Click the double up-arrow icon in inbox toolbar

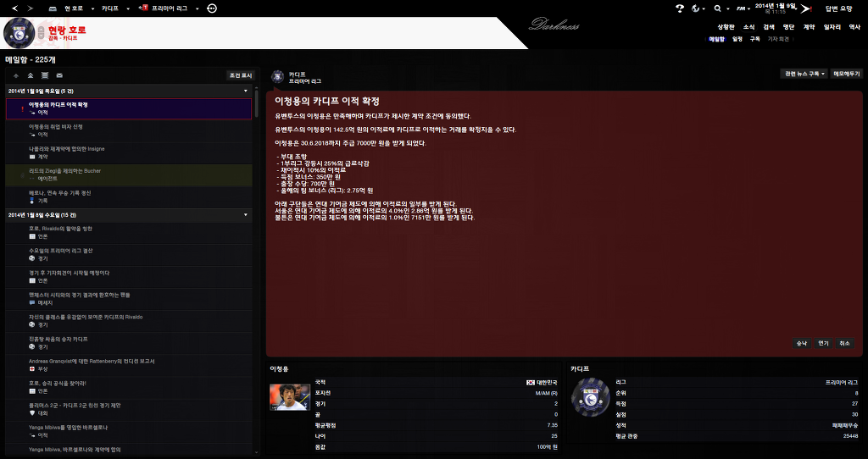(x=31, y=75)
